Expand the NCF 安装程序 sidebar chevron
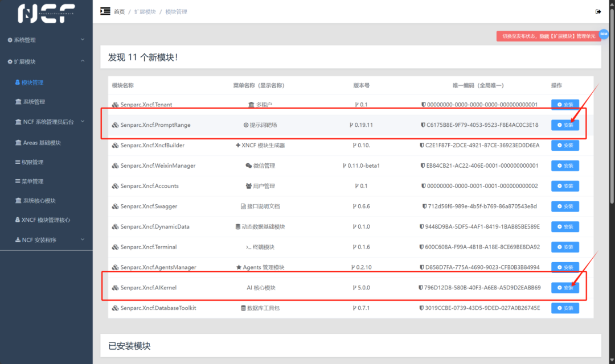The height and width of the screenshot is (364, 615). click(x=83, y=239)
